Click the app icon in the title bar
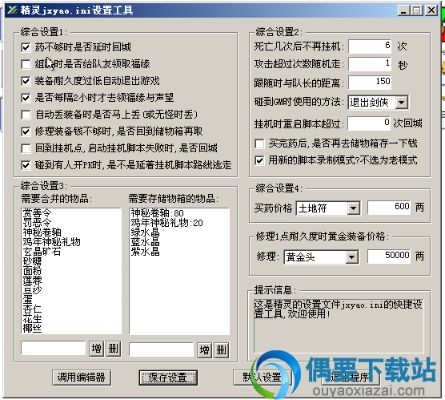The height and width of the screenshot is (400, 445). pyautogui.click(x=13, y=10)
